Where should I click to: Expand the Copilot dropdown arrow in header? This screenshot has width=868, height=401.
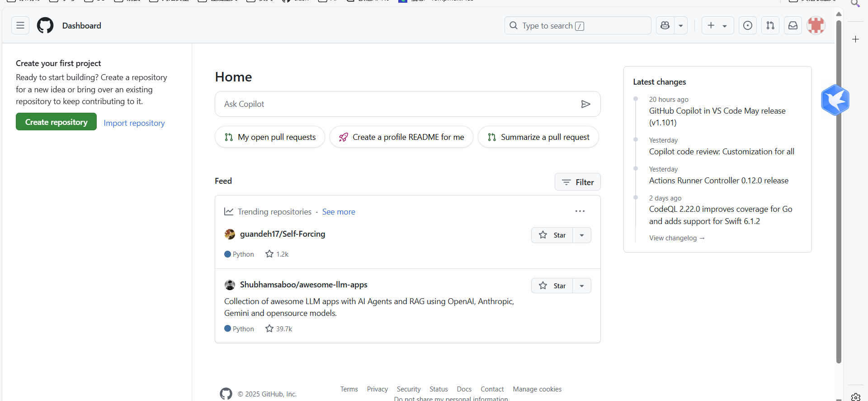tap(681, 25)
